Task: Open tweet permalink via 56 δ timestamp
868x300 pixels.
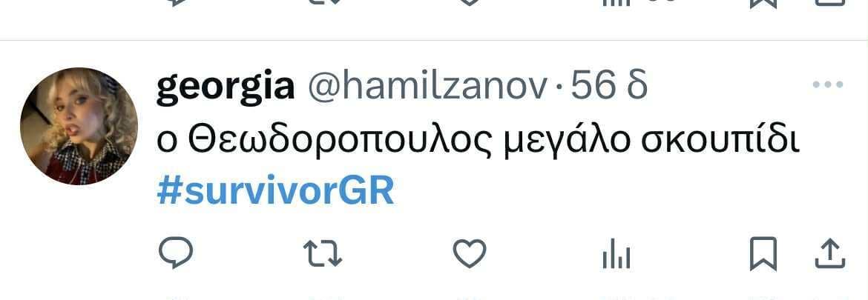Action: (x=609, y=86)
